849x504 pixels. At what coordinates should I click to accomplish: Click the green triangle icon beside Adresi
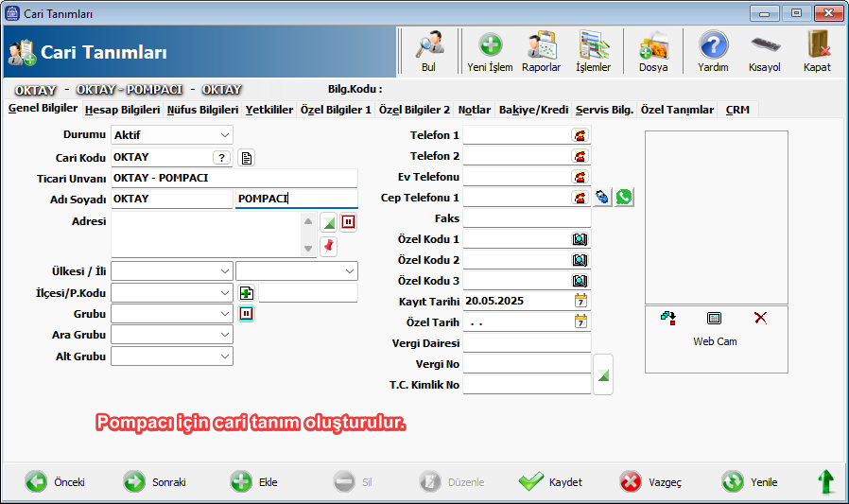click(x=329, y=222)
